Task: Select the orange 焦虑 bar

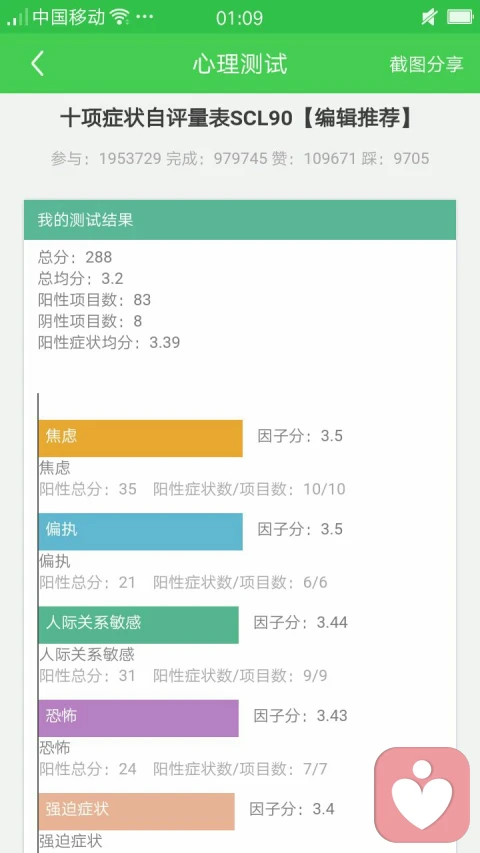Action: pos(140,438)
